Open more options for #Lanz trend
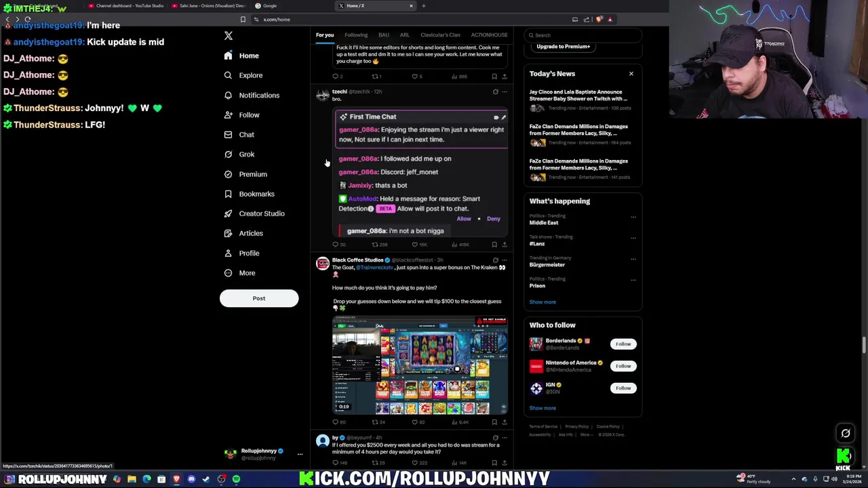 (633, 238)
